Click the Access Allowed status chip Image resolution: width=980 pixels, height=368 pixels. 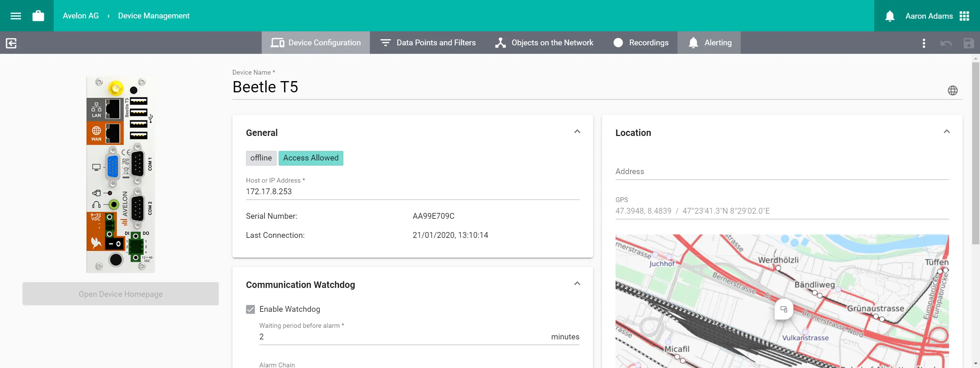coord(310,158)
